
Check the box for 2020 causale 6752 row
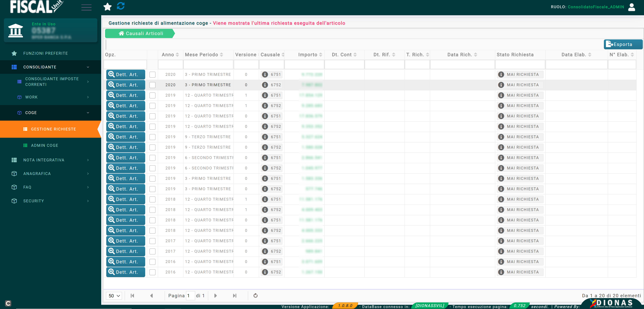click(153, 85)
